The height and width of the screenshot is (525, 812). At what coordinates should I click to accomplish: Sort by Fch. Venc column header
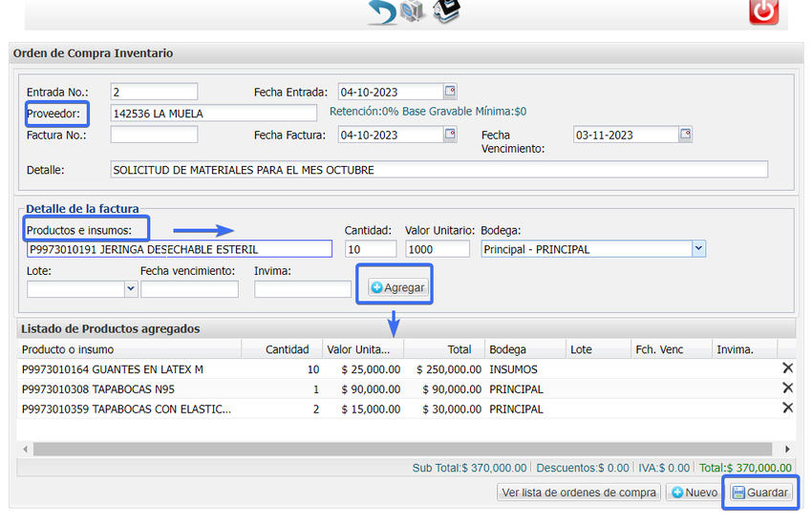[x=672, y=349]
